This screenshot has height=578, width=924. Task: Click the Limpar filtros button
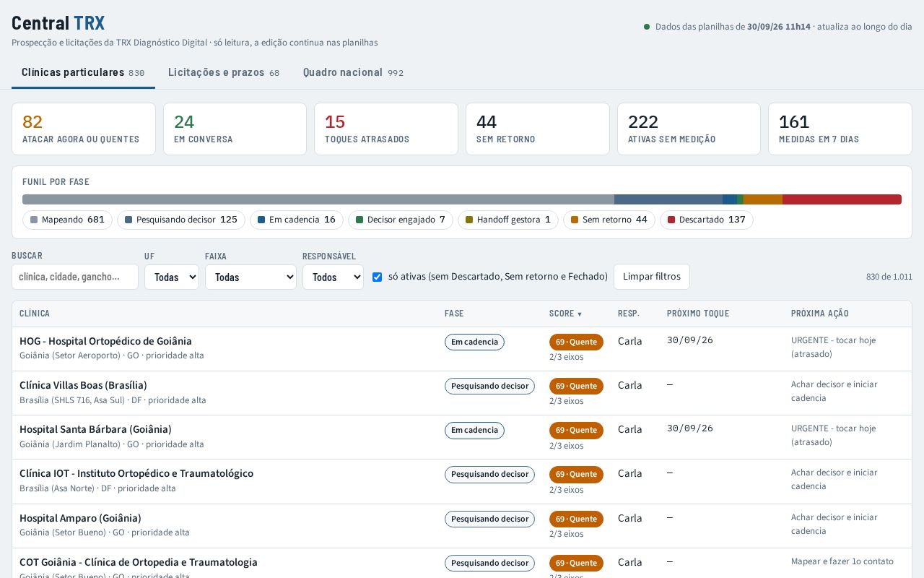[x=652, y=277]
